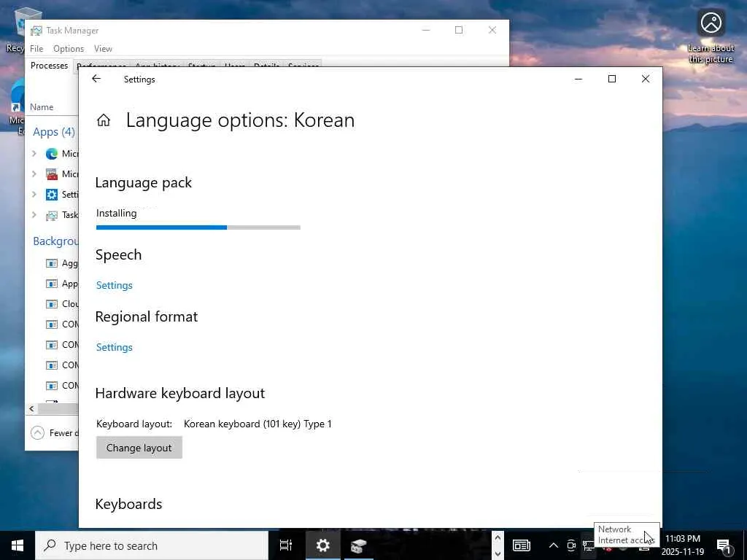Click the Task Manager title bar icon

click(36, 31)
